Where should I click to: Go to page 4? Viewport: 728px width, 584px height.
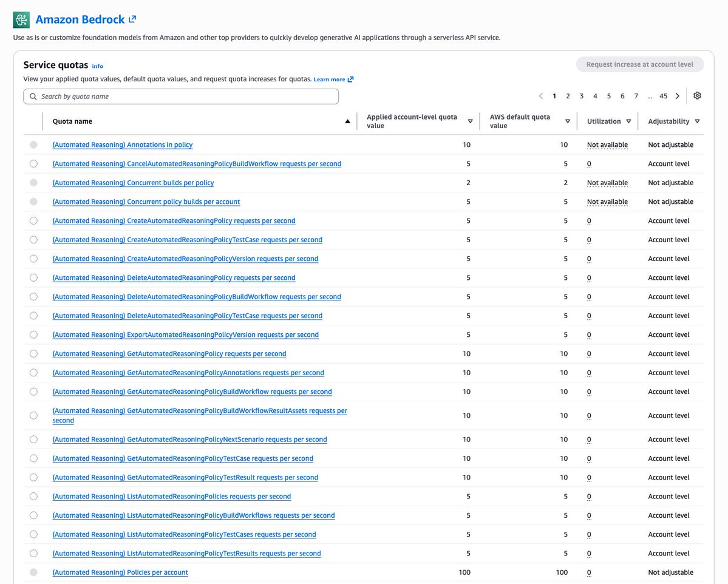(595, 96)
